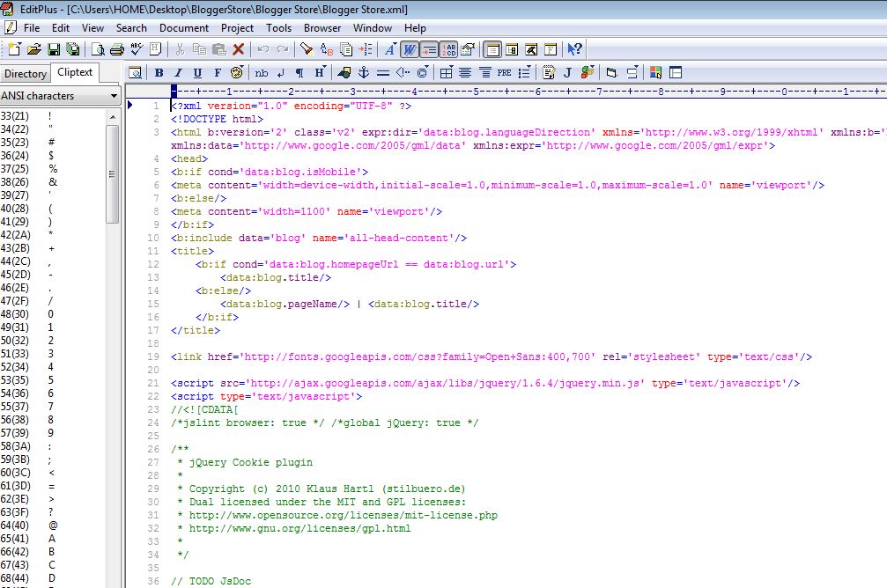This screenshot has height=588, width=887.
Task: Switch to the Directory tab
Action: click(x=26, y=74)
